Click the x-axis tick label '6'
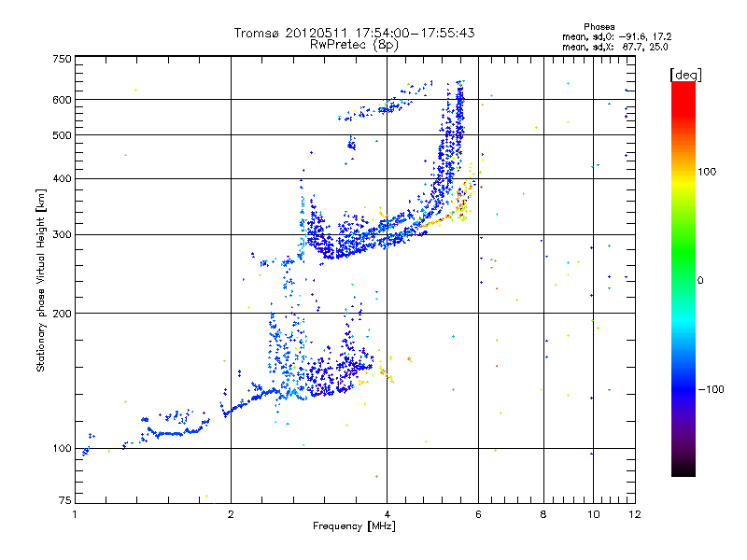Screen dimensions: 747x560 click(x=478, y=514)
